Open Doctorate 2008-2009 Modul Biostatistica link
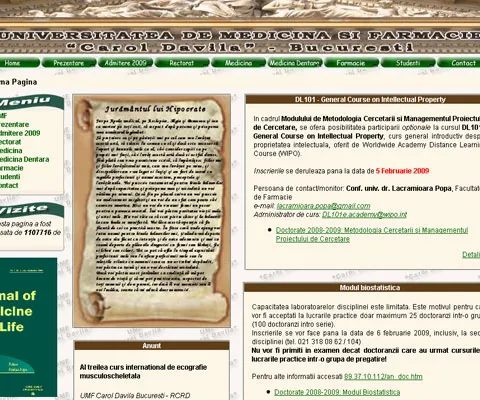Image resolution: width=480 pixels, height=400 pixels. (337, 392)
